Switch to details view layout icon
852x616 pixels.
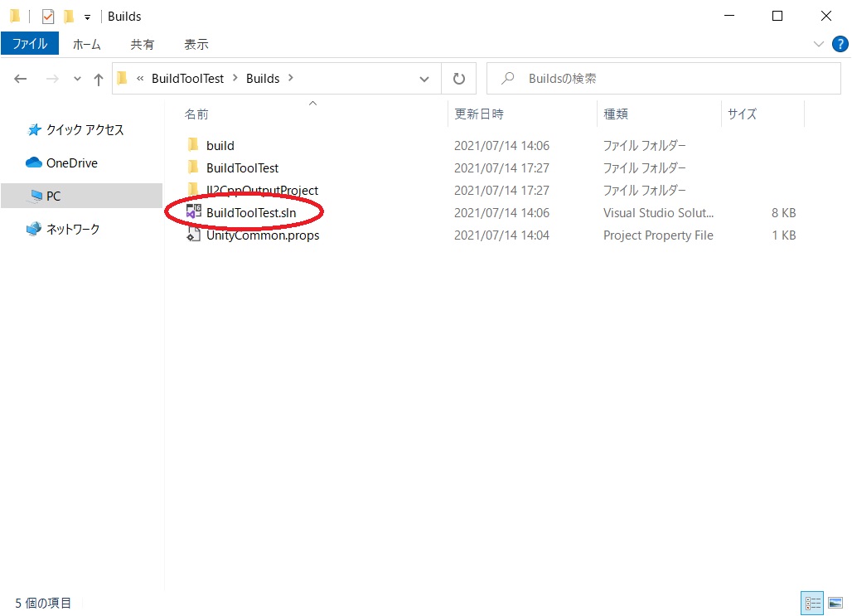pyautogui.click(x=812, y=603)
